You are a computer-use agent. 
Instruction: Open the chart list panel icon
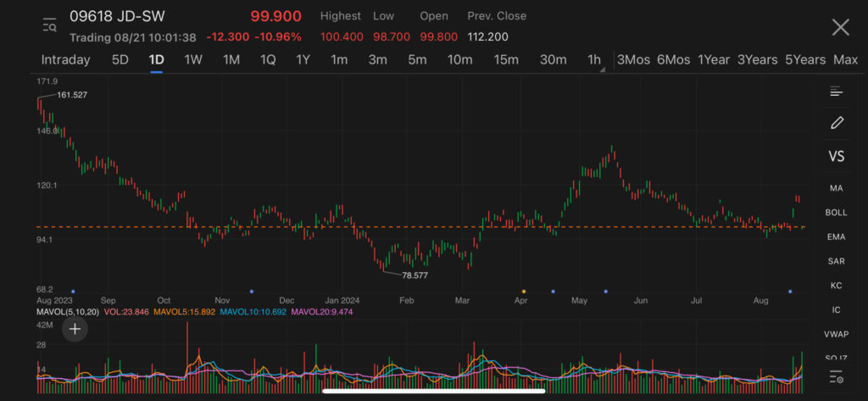tap(836, 92)
